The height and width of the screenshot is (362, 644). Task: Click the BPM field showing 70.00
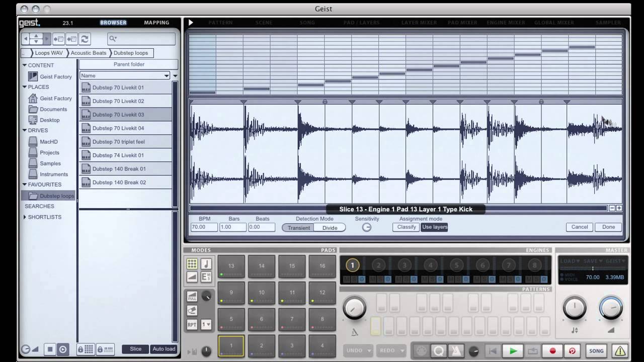(204, 227)
